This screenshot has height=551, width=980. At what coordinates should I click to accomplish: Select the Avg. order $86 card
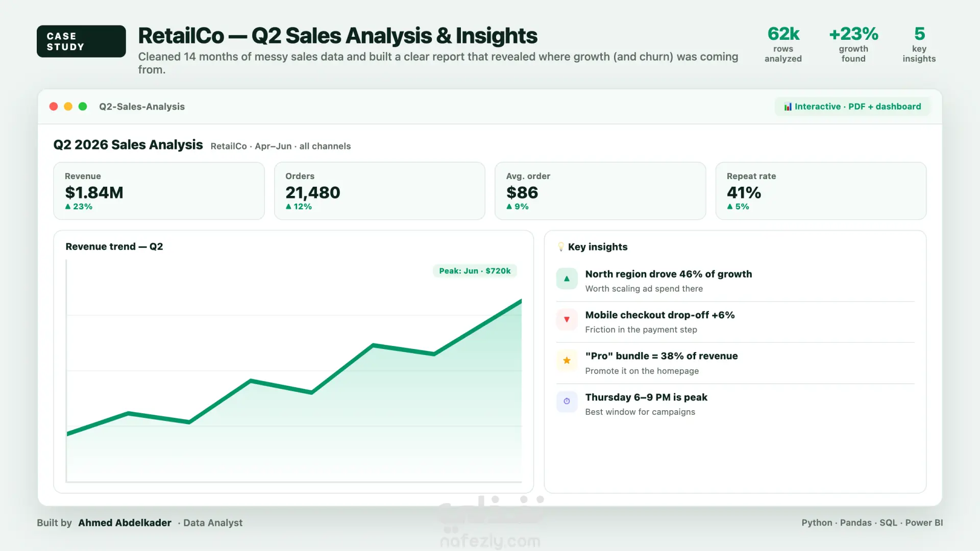point(600,191)
